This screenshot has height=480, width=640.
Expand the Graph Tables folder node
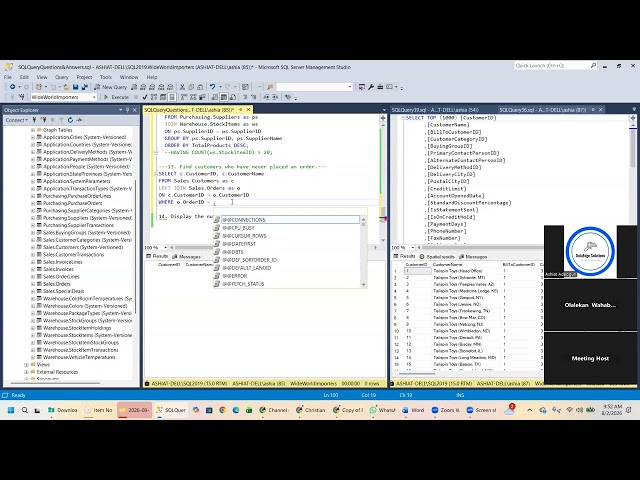[33, 130]
